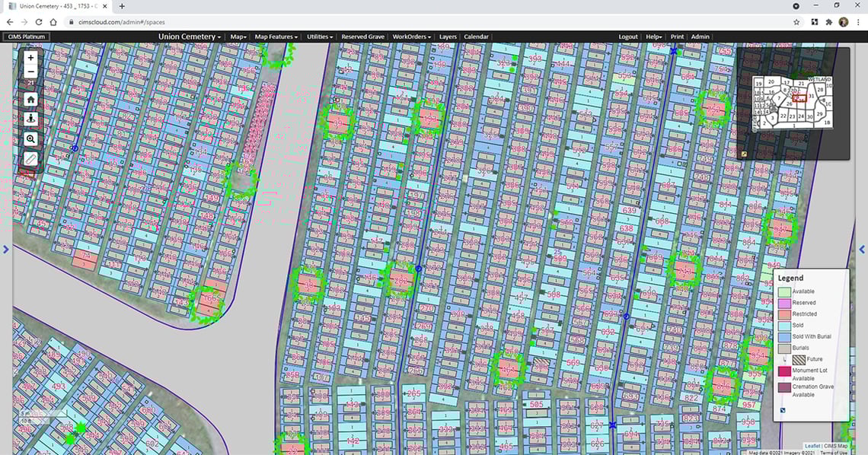Open the Layers menu item

tap(448, 37)
